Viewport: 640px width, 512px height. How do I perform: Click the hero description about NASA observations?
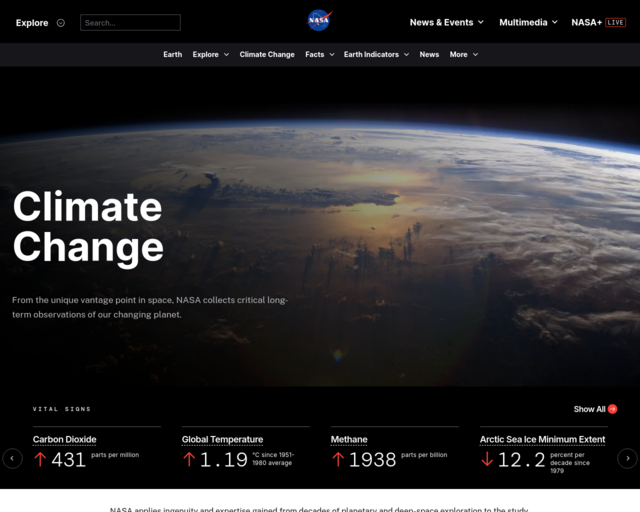point(150,307)
